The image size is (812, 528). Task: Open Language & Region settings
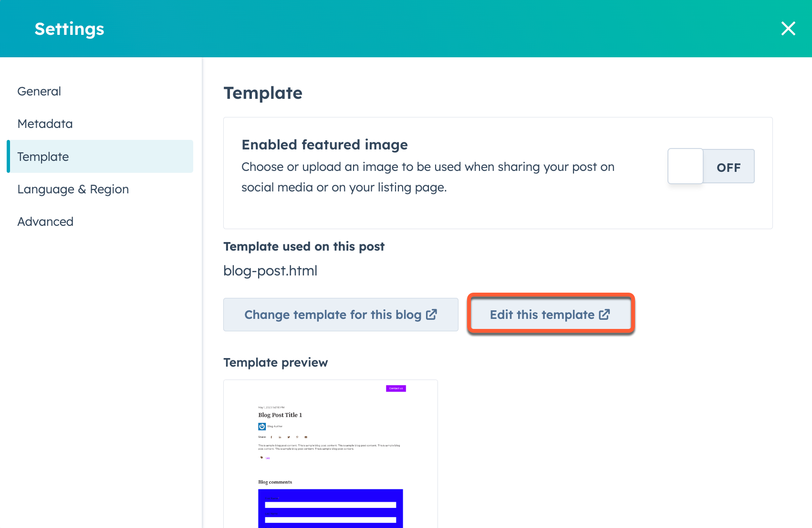point(73,189)
